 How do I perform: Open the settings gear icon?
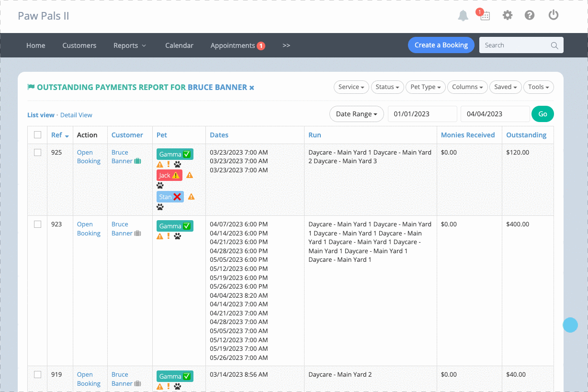(x=507, y=15)
